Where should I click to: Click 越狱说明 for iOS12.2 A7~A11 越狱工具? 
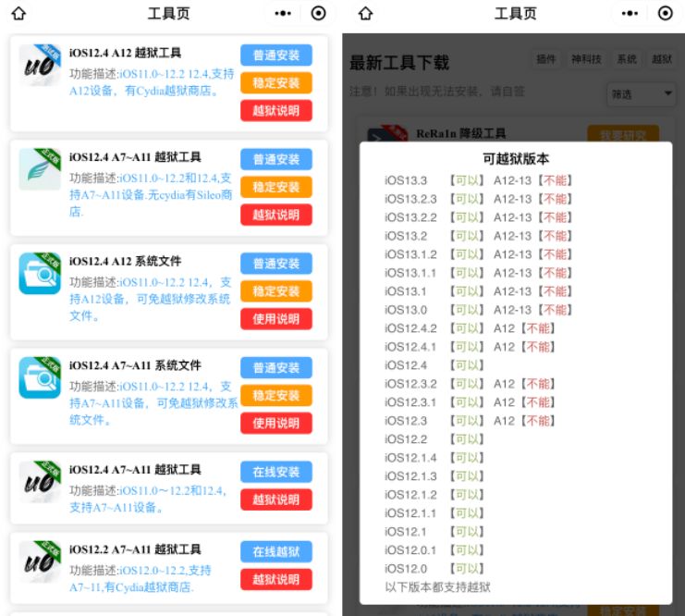(x=276, y=580)
